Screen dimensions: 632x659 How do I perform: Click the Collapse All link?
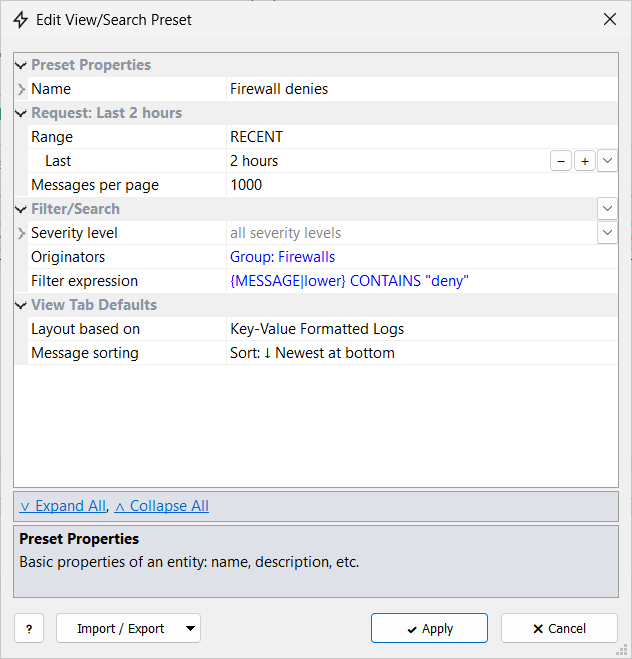162,506
